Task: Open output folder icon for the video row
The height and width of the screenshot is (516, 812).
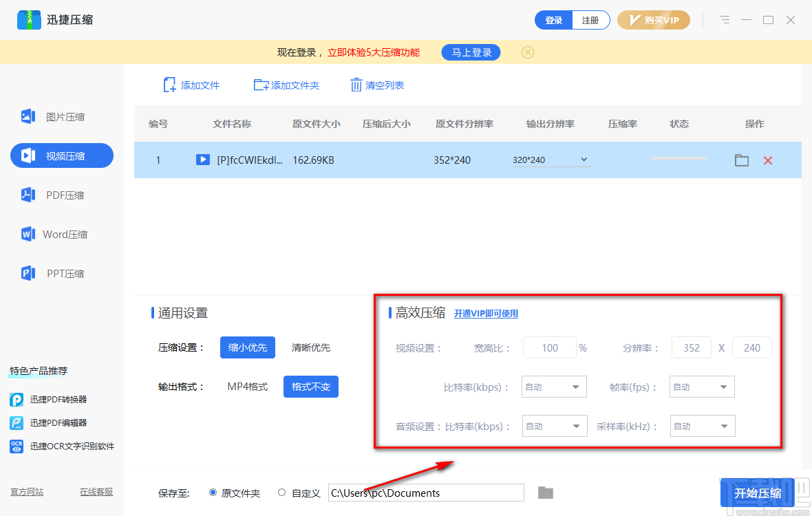Action: coord(741,160)
